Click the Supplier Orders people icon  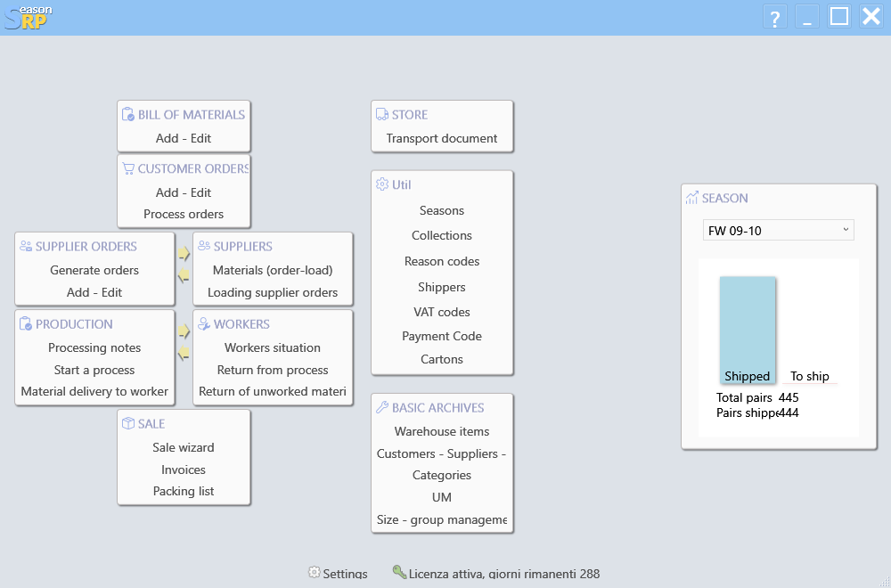click(26, 247)
